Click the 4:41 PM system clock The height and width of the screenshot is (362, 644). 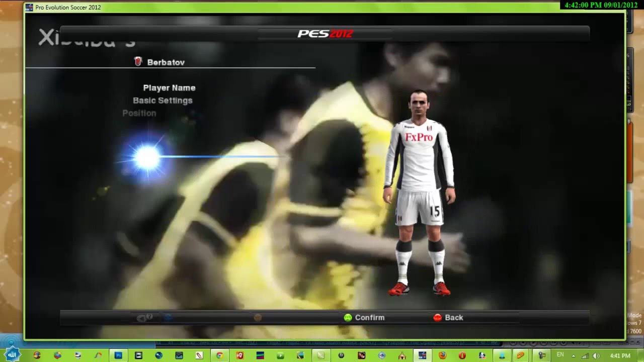pos(620,355)
